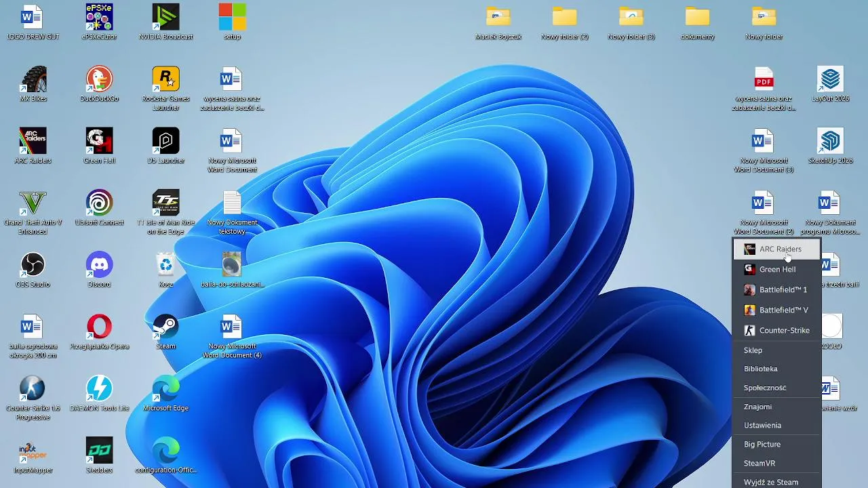
Task: Select the Steam desktop shortcut
Action: pyautogui.click(x=166, y=331)
